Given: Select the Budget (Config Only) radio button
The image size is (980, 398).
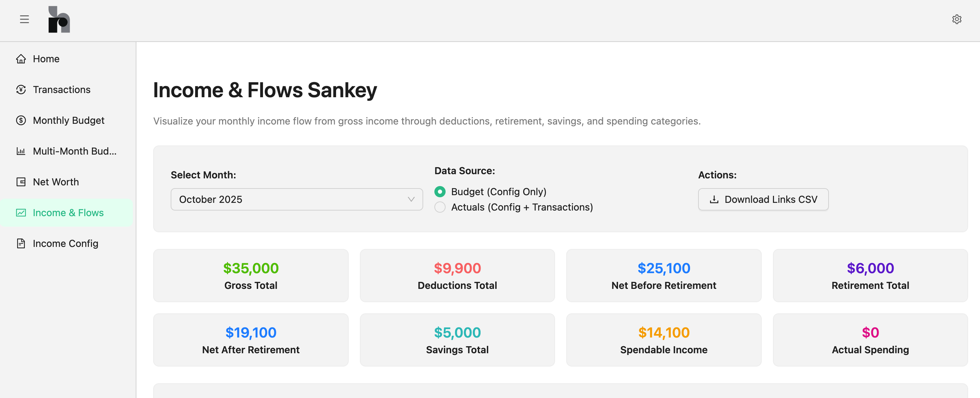Looking at the screenshot, I should 440,192.
